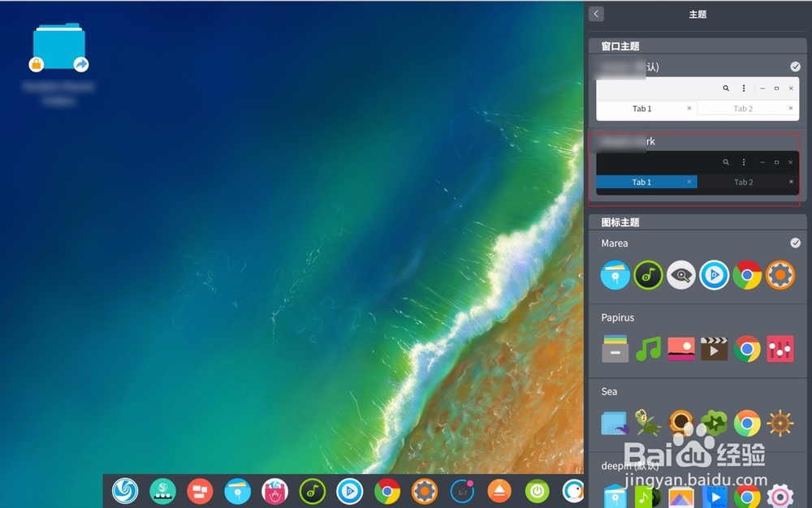Open the app store bag icon in dock
This screenshot has height=508, width=812.
(275, 491)
